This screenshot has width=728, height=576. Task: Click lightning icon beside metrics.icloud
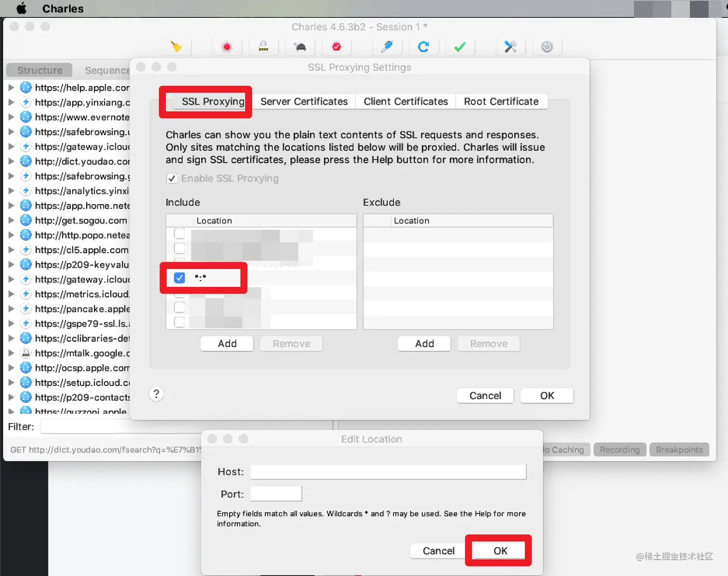point(26,294)
